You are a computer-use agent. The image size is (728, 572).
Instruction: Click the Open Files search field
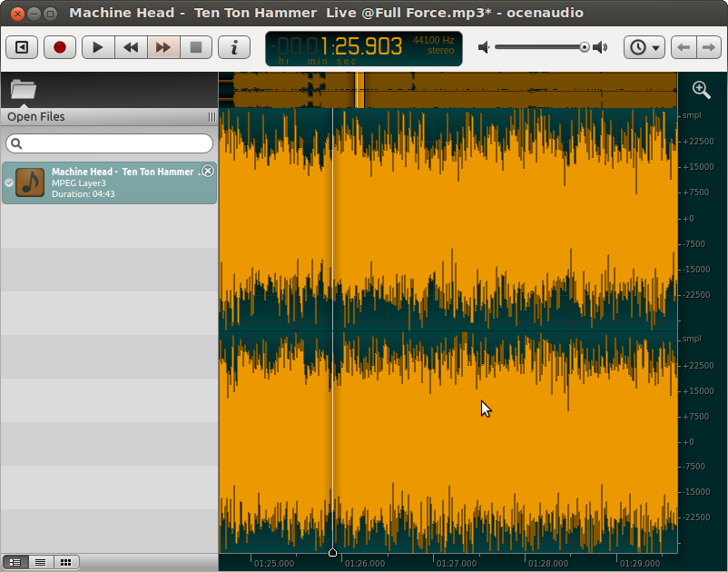110,143
